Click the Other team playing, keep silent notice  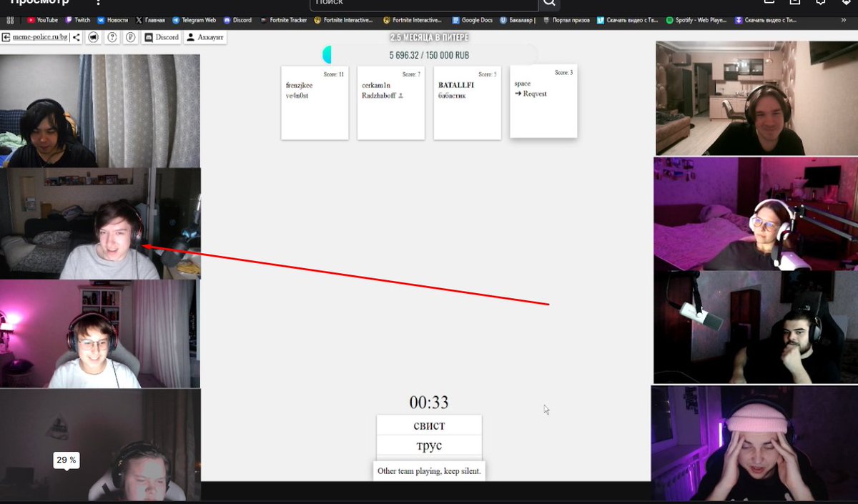429,471
